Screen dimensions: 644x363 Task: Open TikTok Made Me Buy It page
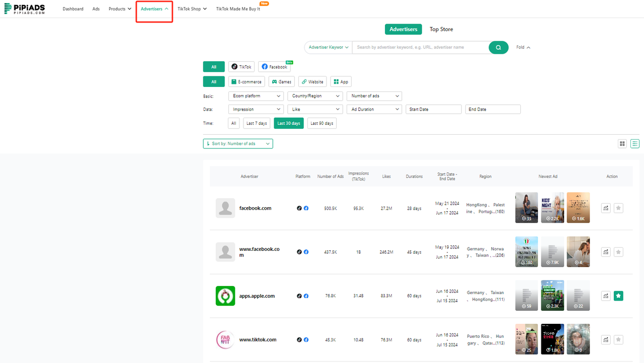click(x=238, y=9)
